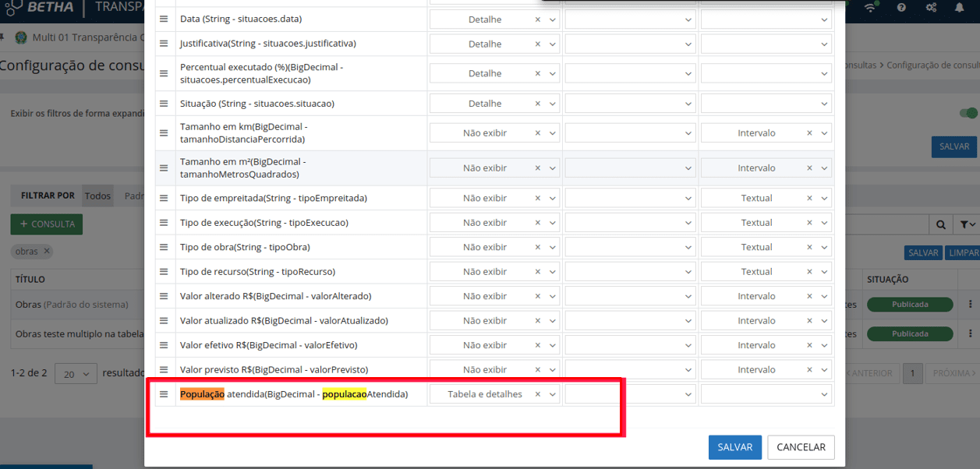This screenshot has height=469, width=980.
Task: Expand empty middle dropdown for População atendida
Action: click(x=630, y=394)
